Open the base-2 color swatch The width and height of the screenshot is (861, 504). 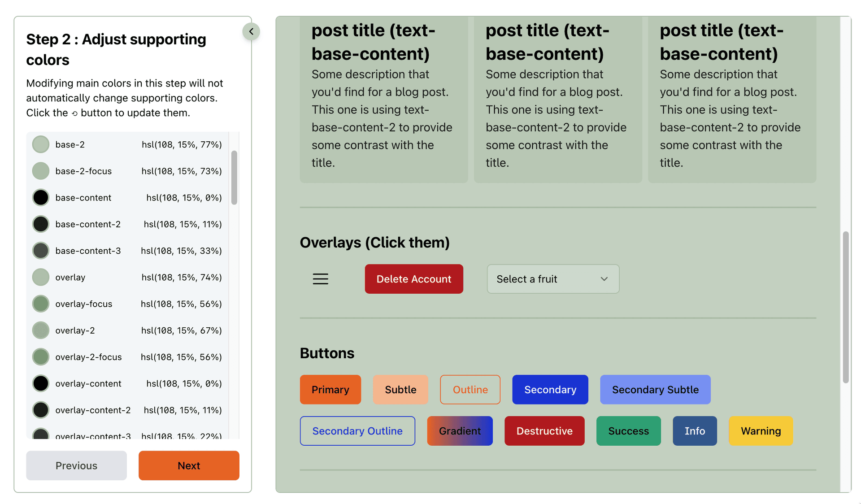(40, 144)
